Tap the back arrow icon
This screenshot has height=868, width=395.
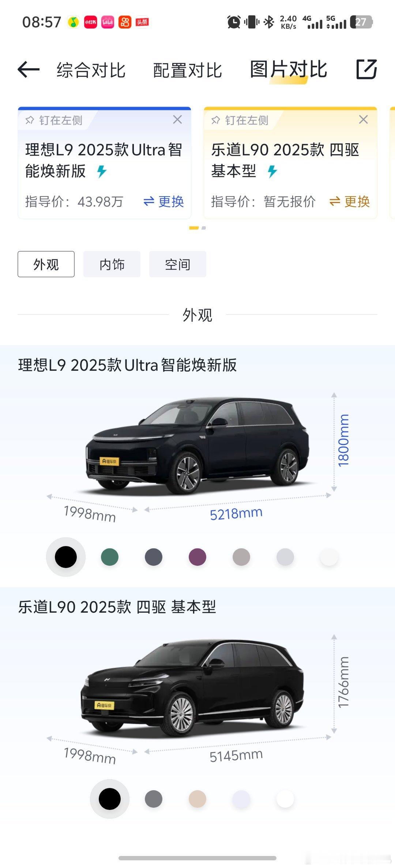point(29,69)
